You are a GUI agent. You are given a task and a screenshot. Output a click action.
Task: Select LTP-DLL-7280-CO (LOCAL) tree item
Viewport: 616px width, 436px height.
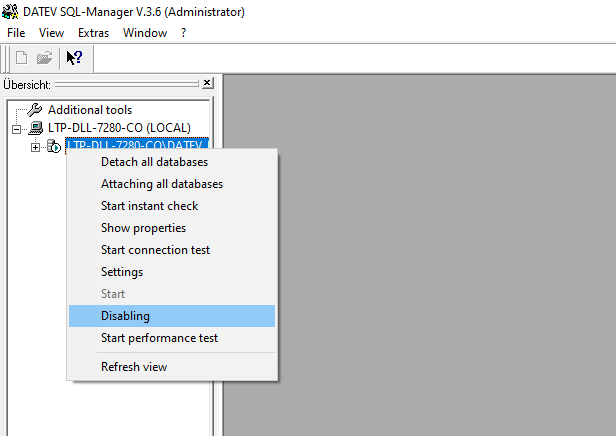119,128
